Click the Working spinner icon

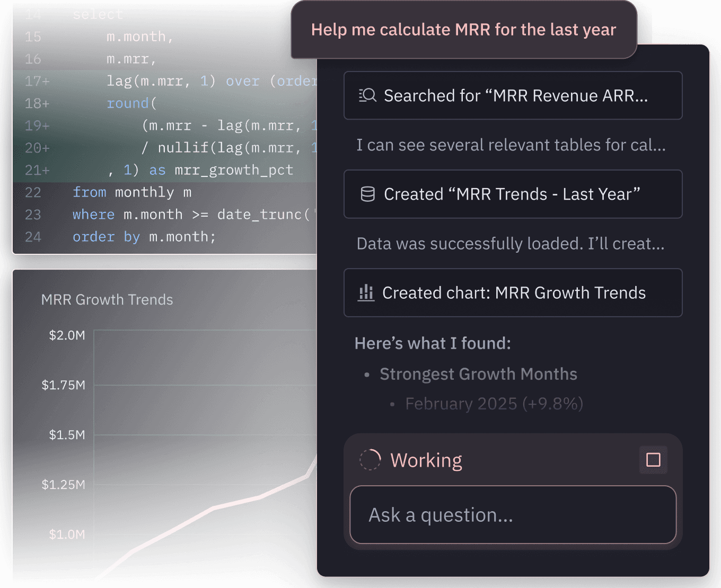[x=370, y=460]
